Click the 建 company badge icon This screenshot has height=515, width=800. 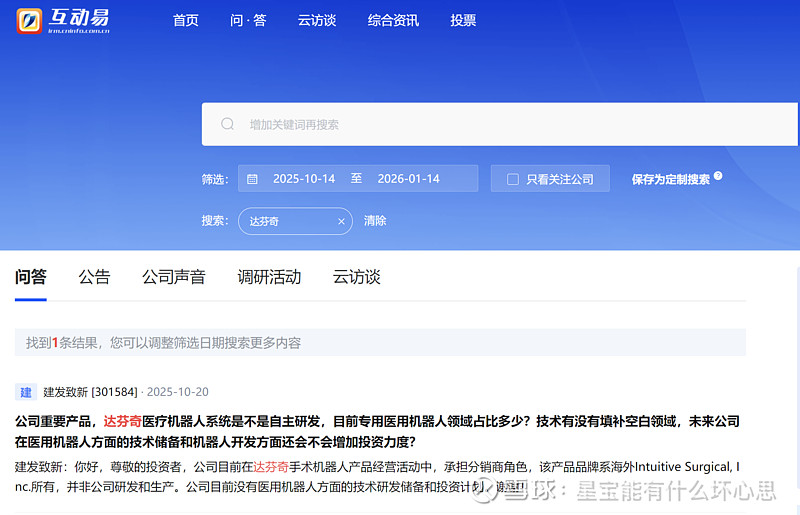[26, 392]
